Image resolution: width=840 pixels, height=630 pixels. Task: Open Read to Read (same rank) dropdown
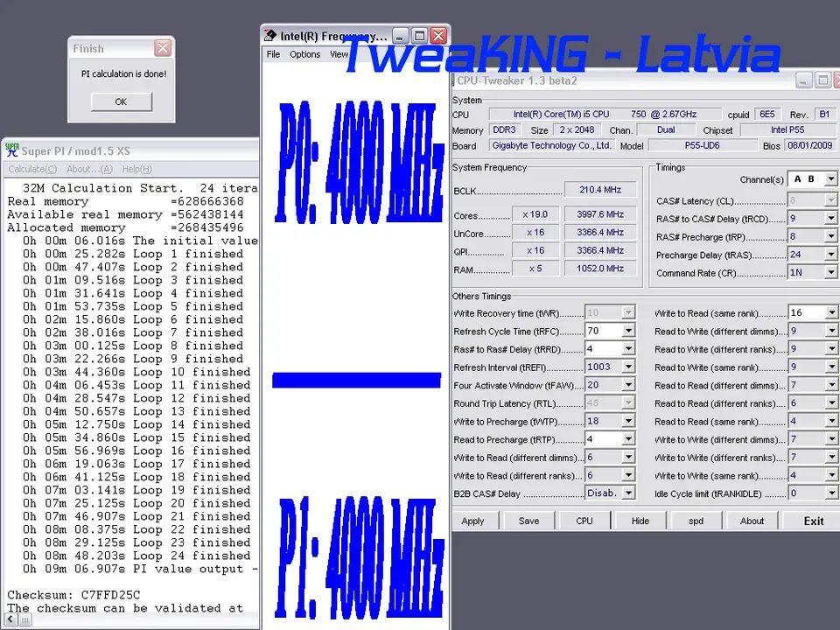click(831, 421)
